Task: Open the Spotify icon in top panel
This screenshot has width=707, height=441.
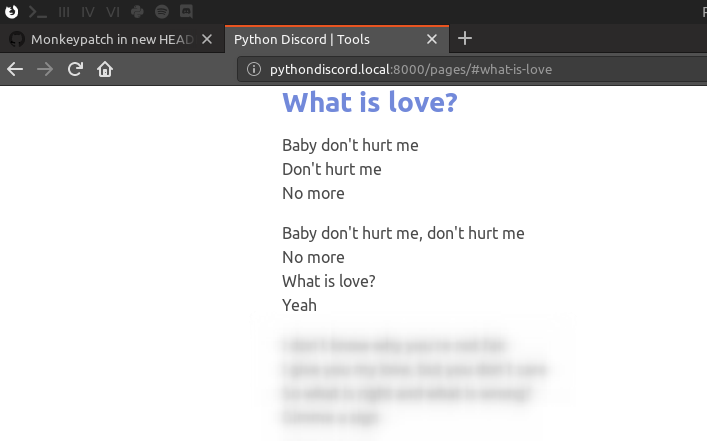Action: click(162, 11)
